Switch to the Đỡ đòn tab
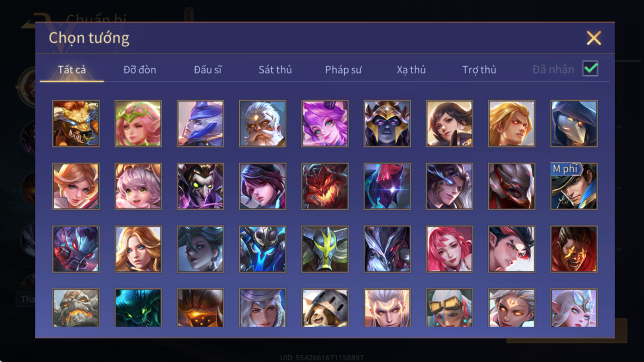The image size is (644, 362). click(140, 70)
